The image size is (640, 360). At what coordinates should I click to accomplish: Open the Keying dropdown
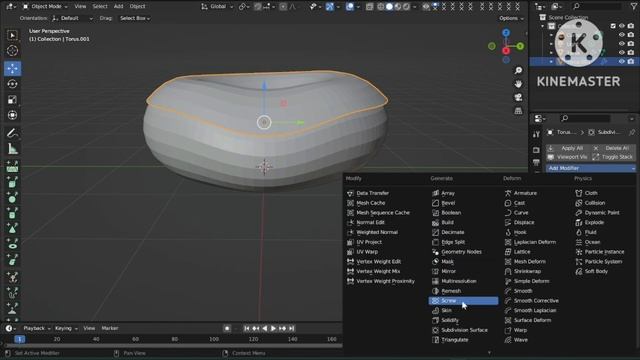(66, 328)
